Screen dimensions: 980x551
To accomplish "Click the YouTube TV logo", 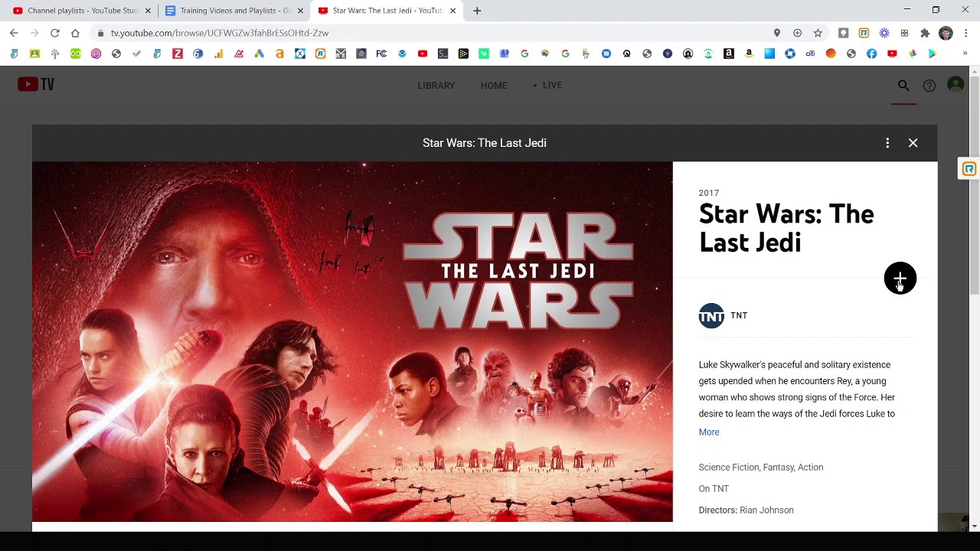I will click(36, 84).
